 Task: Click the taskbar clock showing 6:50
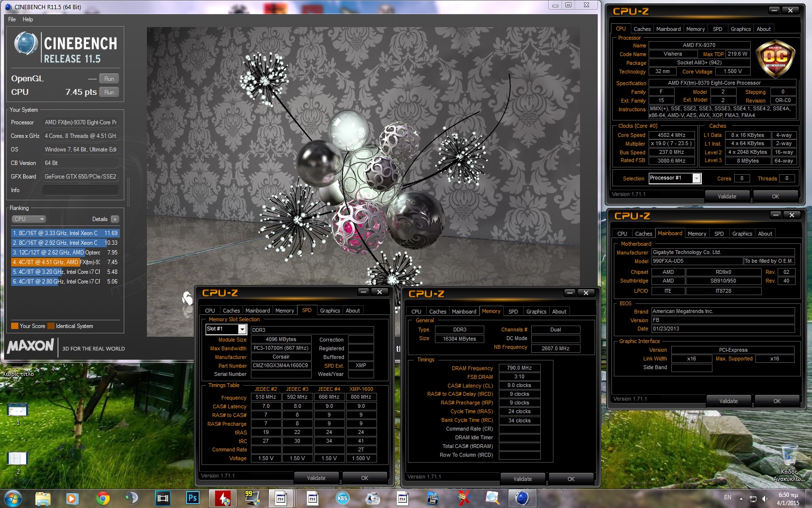click(x=788, y=499)
